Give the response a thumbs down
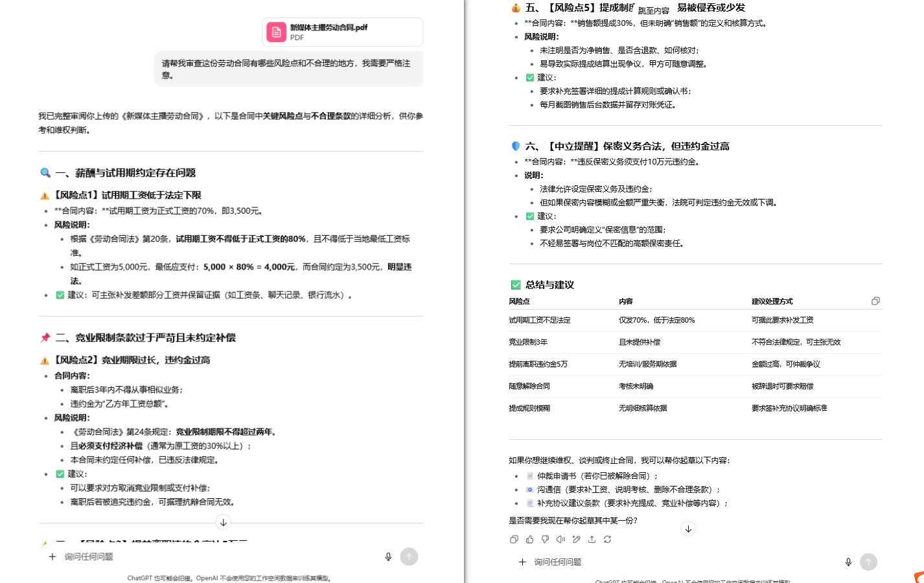 [x=545, y=539]
